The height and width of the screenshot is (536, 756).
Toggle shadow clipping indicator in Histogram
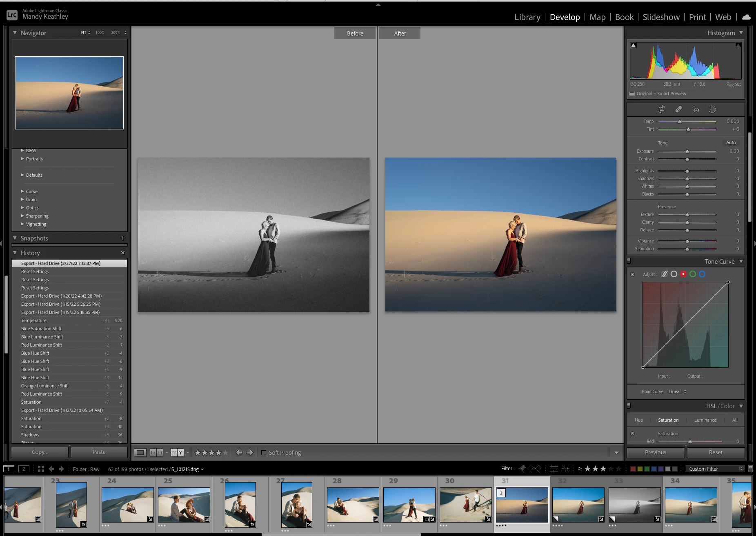633,45
